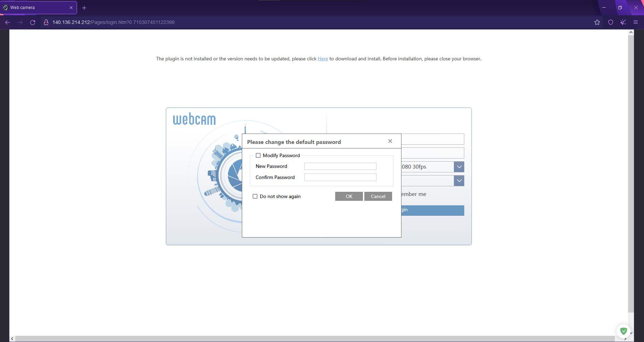Screen dimensions: 644x342
Task: Enable the Modify Password checkbox
Action: 258,155
